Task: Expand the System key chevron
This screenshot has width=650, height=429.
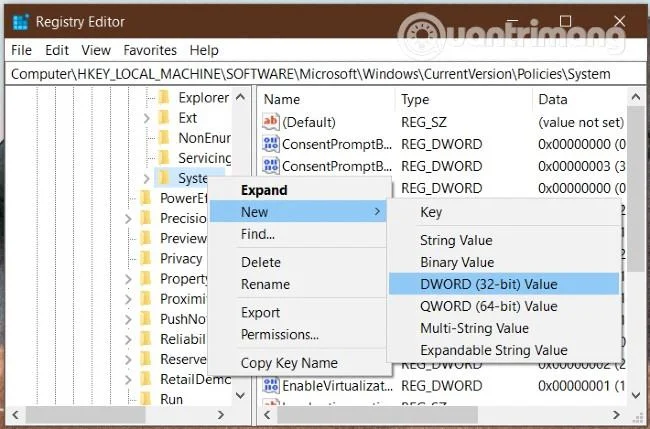Action: (146, 179)
